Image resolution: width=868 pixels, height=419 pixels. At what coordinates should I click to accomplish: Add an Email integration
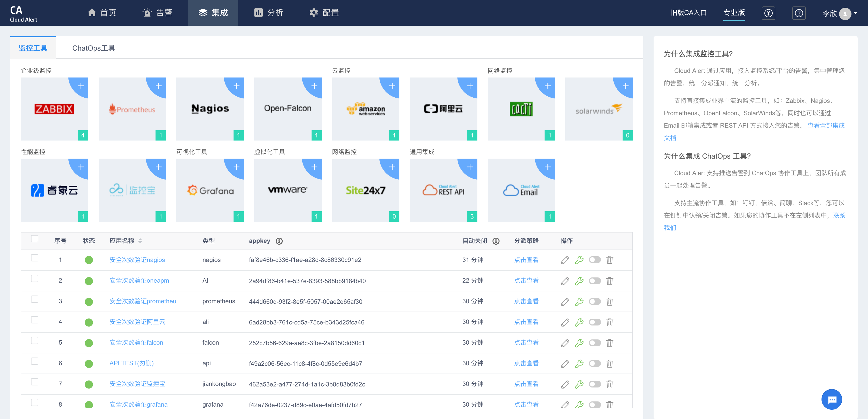pos(548,167)
